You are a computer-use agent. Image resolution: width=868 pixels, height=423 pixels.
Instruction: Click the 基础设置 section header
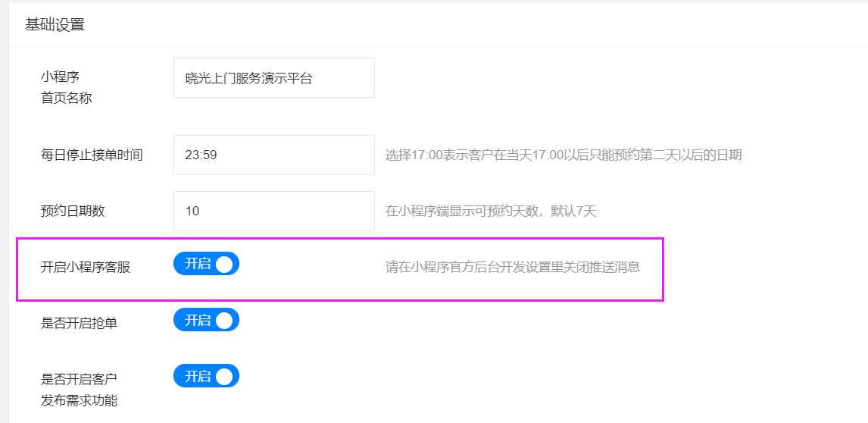click(55, 24)
